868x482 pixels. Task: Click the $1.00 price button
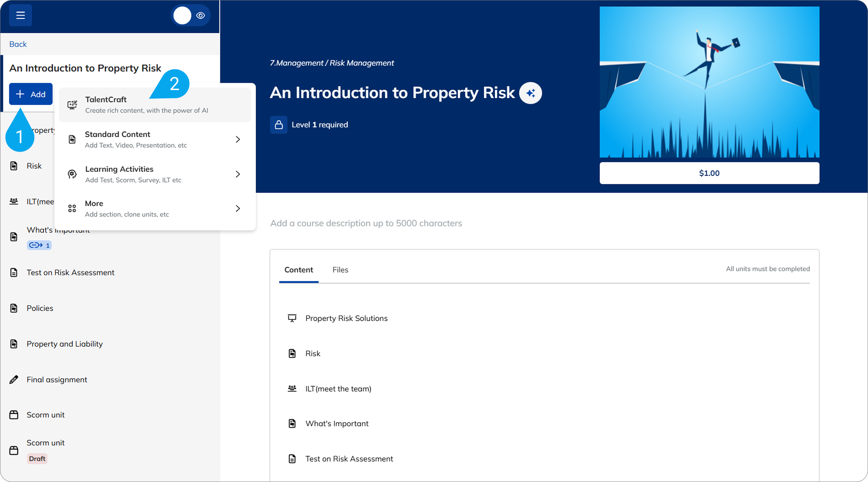[709, 173]
